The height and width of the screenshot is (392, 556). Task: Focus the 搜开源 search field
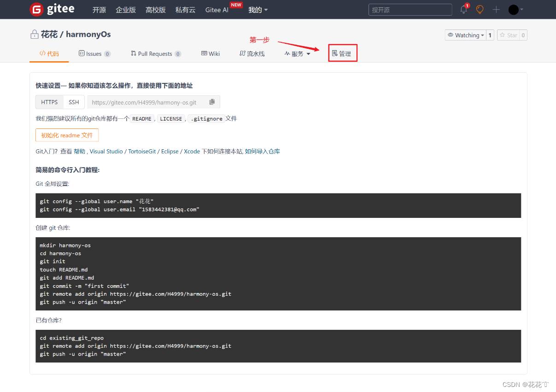click(410, 10)
